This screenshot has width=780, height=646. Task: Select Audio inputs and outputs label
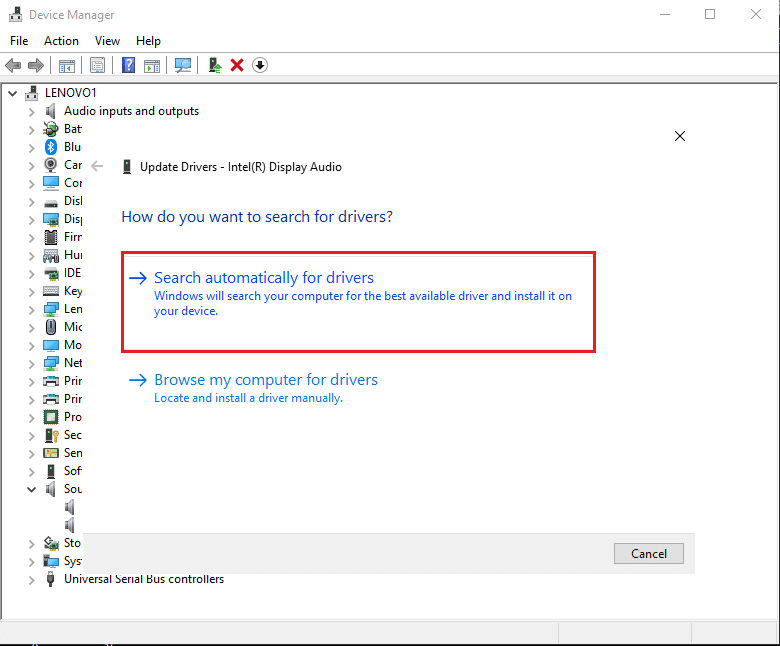click(131, 111)
